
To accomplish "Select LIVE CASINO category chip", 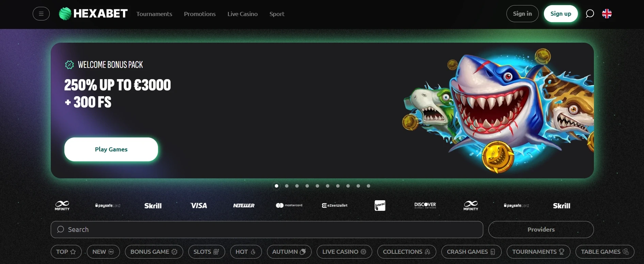I will [344, 252].
